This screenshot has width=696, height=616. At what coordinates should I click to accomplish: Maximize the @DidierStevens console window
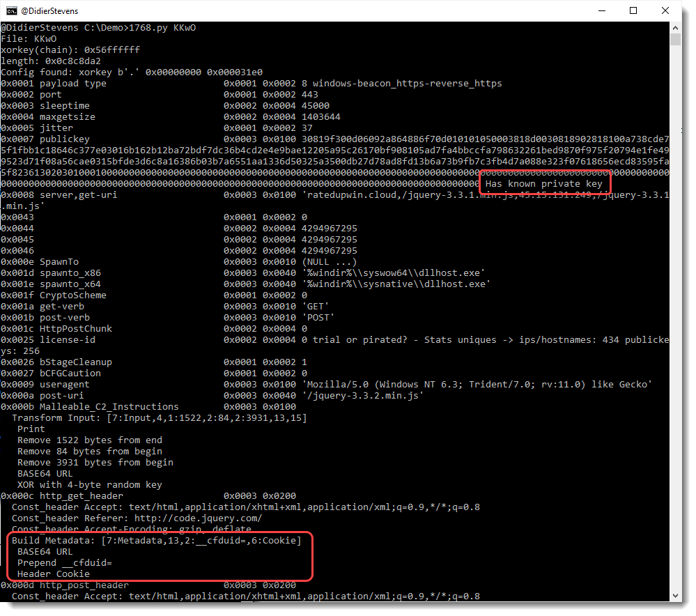point(633,10)
